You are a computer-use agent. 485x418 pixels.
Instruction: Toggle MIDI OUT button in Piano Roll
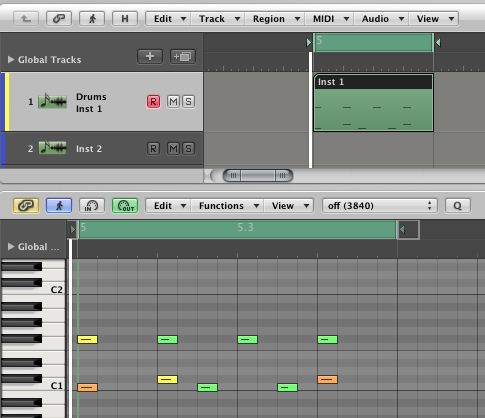[x=125, y=205]
